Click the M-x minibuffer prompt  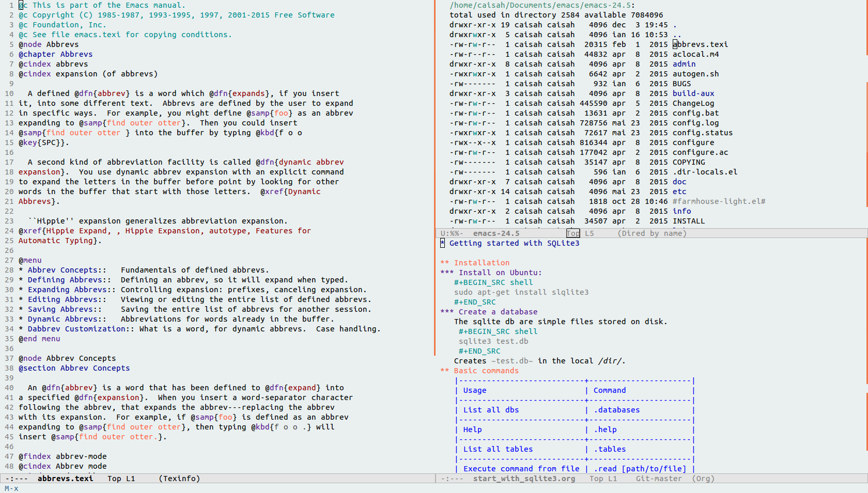[x=11, y=488]
